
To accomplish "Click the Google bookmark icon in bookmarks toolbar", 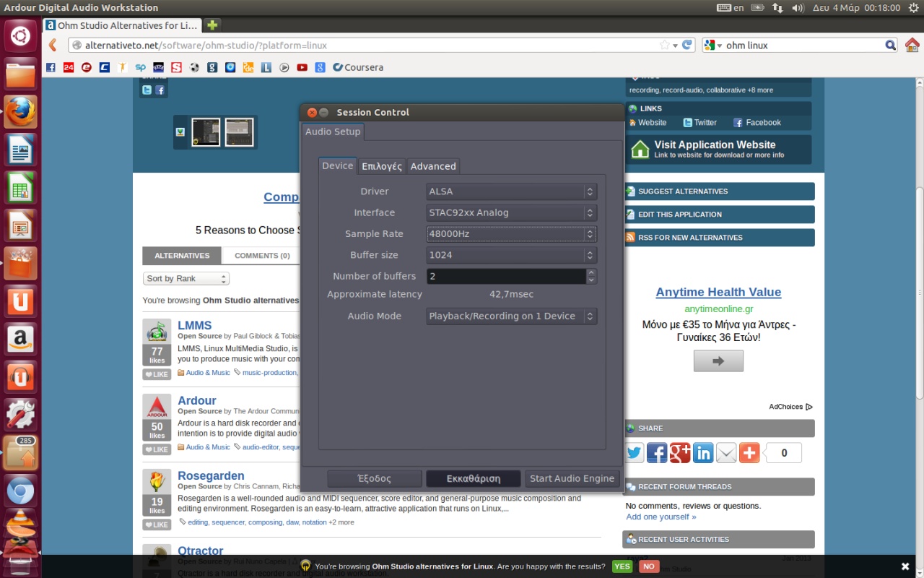I will 320,67.
